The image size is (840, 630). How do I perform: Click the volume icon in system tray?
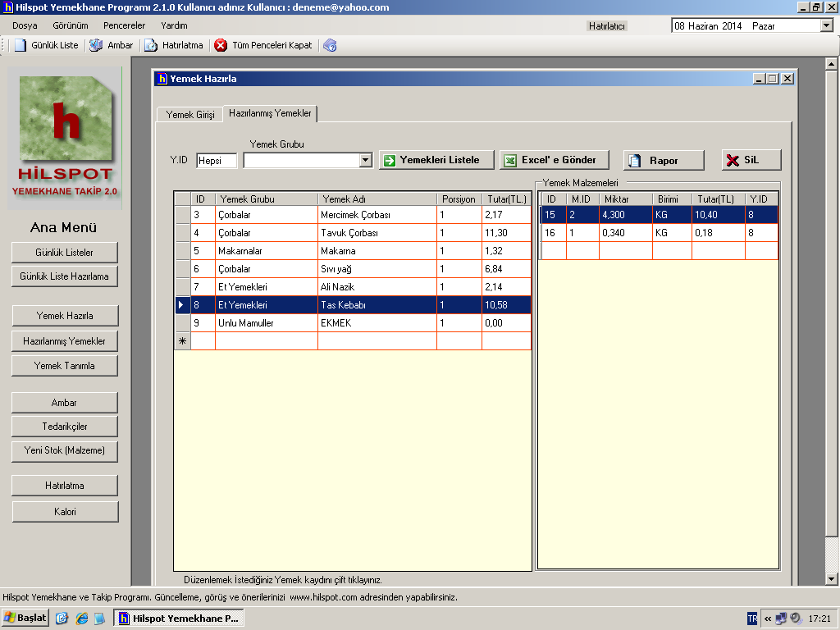coord(795,619)
